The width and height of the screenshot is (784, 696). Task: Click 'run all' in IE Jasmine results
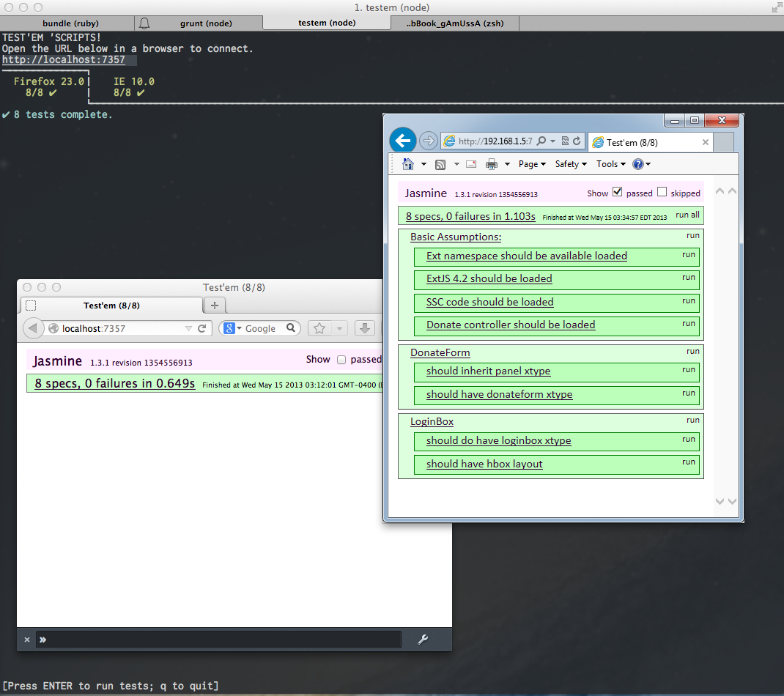point(687,215)
